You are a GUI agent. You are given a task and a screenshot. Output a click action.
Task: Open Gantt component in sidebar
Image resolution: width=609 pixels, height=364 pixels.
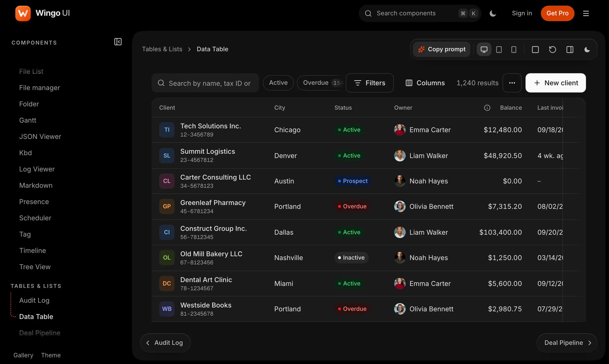(x=28, y=120)
